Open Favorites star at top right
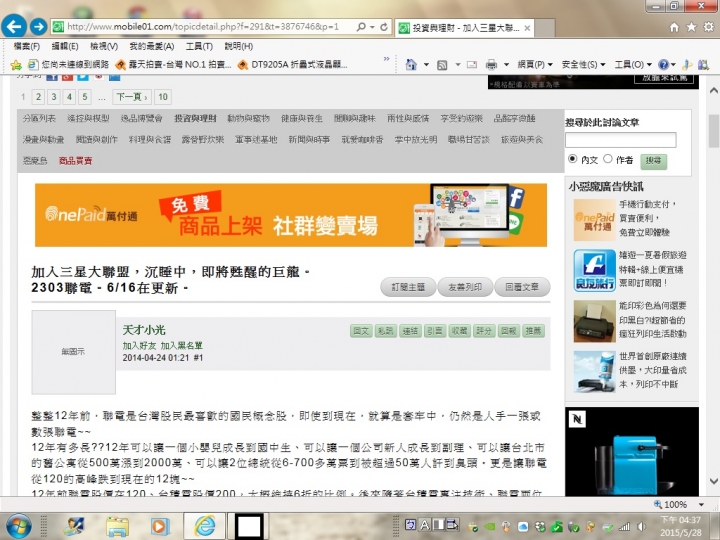 (x=691, y=27)
